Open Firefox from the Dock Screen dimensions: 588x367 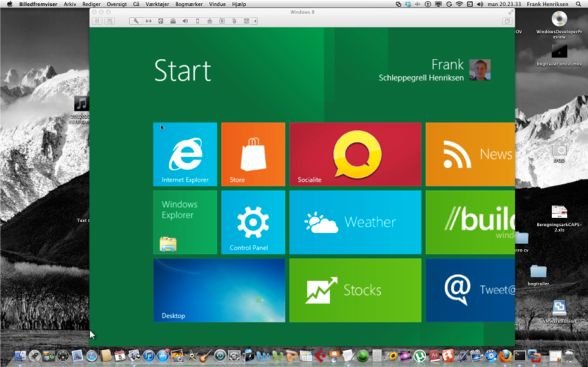(505, 355)
